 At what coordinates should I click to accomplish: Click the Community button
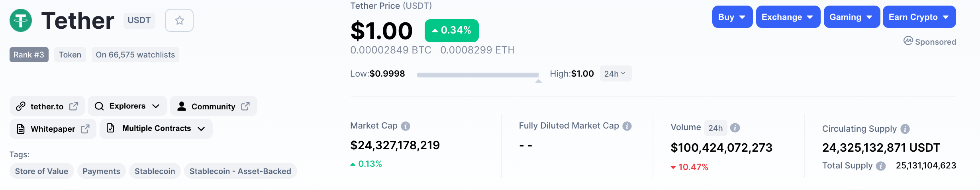click(x=213, y=106)
